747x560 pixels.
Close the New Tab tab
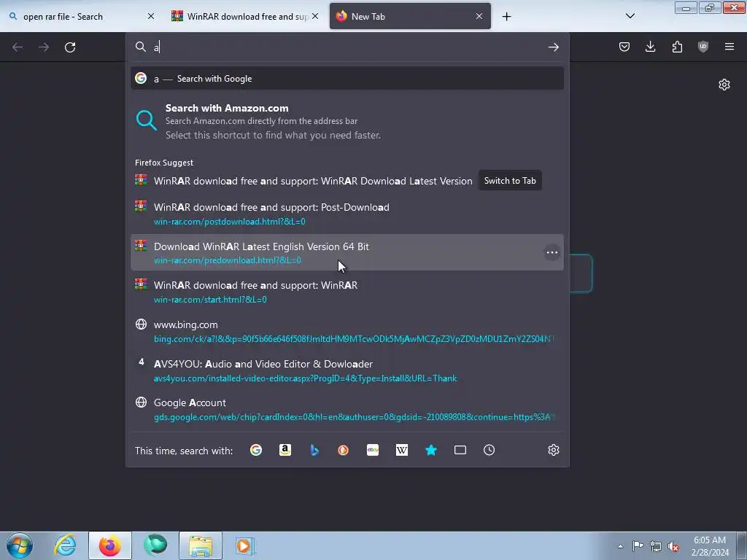pyautogui.click(x=479, y=16)
